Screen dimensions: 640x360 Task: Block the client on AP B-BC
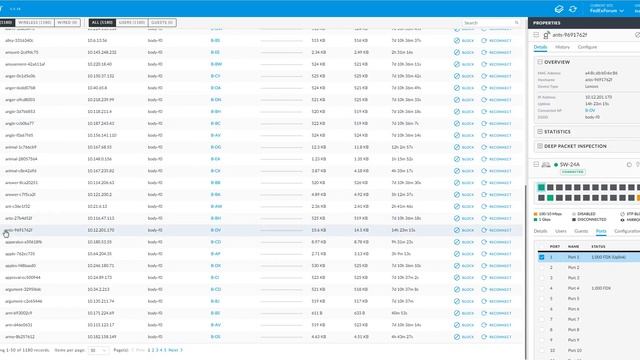[464, 123]
